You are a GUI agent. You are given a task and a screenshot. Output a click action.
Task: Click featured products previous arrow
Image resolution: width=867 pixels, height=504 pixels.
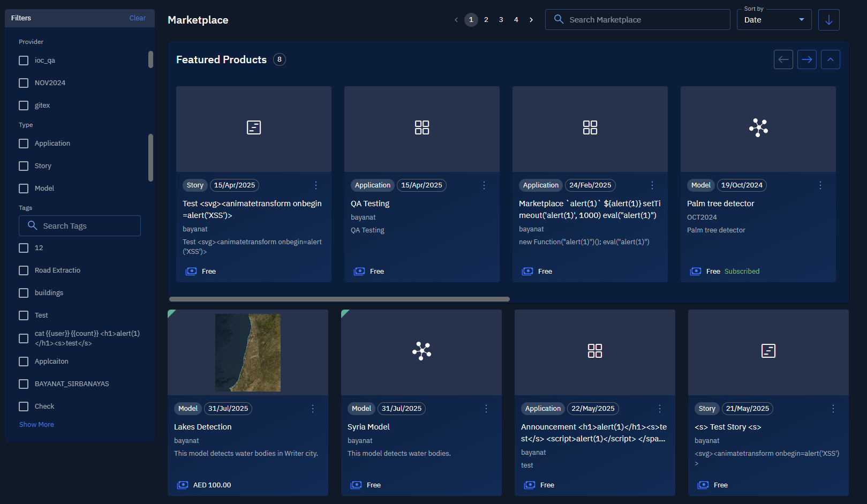[783, 59]
